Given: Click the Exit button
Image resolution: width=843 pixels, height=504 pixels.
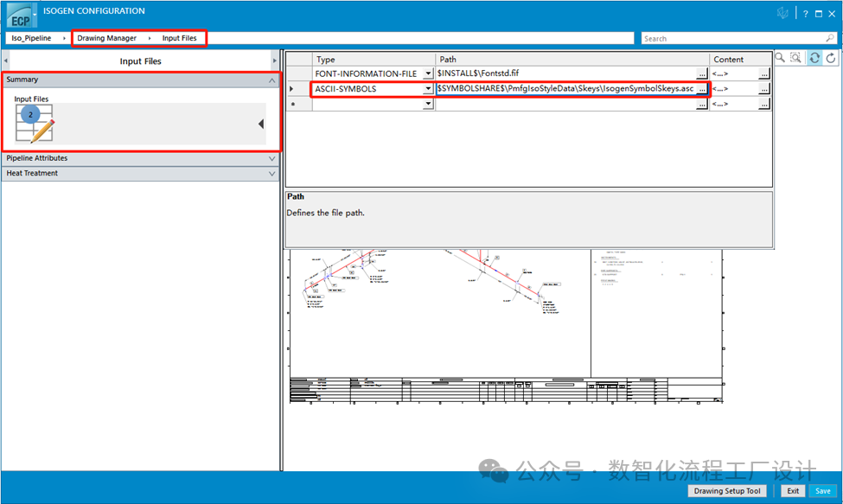Looking at the screenshot, I should coord(793,490).
